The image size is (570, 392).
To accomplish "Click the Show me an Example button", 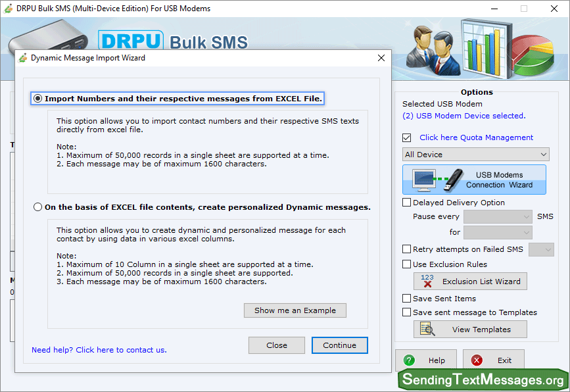I will coord(295,310).
